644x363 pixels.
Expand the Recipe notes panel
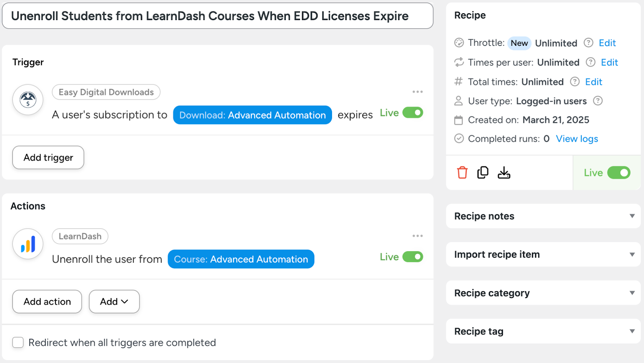543,216
